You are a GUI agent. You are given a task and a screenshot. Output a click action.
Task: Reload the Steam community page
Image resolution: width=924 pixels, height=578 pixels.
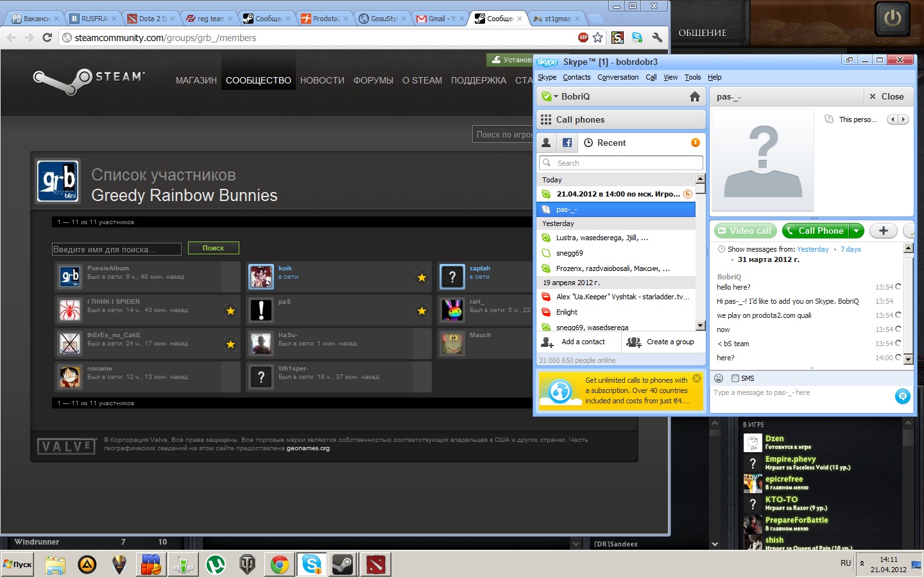[x=47, y=37]
